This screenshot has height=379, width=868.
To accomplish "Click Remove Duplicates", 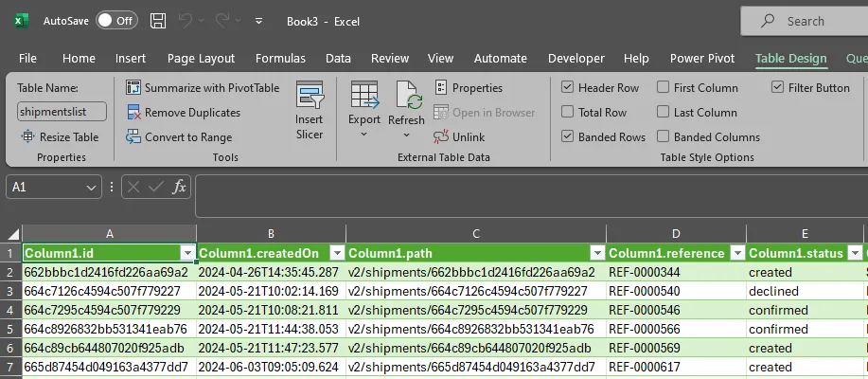I will [184, 113].
